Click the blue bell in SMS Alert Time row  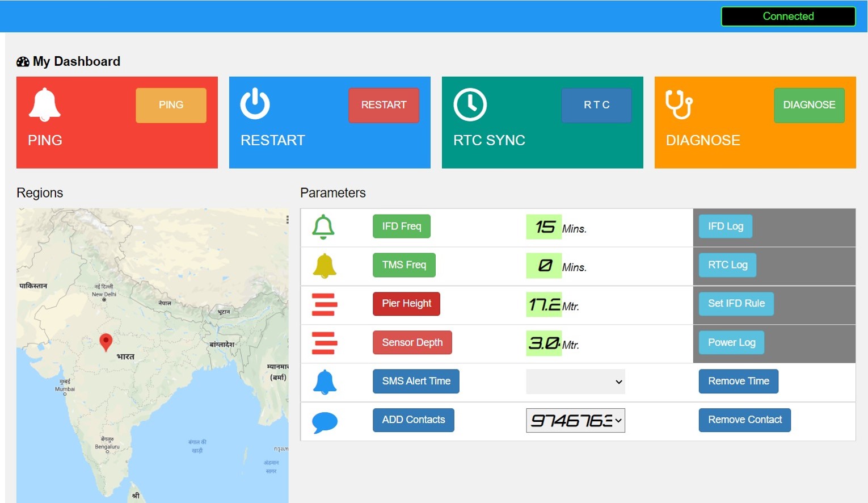tap(325, 382)
